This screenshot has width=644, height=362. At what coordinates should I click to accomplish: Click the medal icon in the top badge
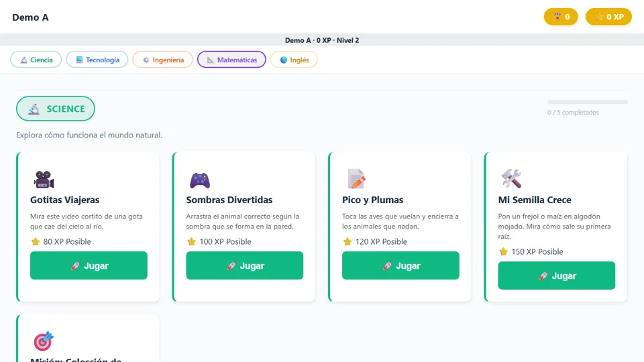557,16
